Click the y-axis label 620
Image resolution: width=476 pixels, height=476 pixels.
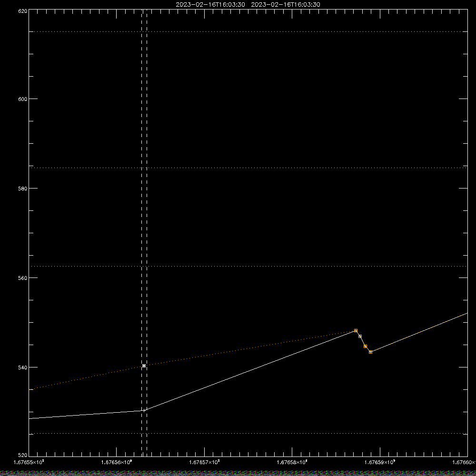(23, 11)
